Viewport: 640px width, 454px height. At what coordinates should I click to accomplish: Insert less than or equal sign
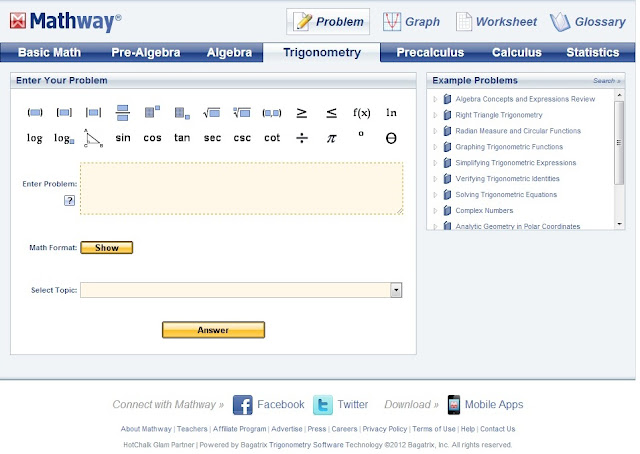pyautogui.click(x=331, y=113)
